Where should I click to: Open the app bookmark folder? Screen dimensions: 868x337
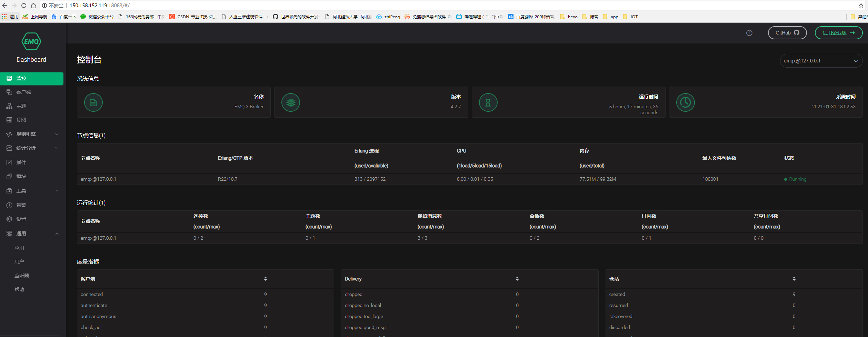pyautogui.click(x=611, y=17)
